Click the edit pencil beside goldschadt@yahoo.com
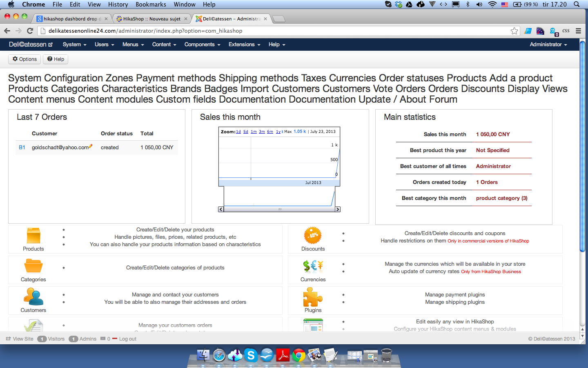 (x=91, y=146)
